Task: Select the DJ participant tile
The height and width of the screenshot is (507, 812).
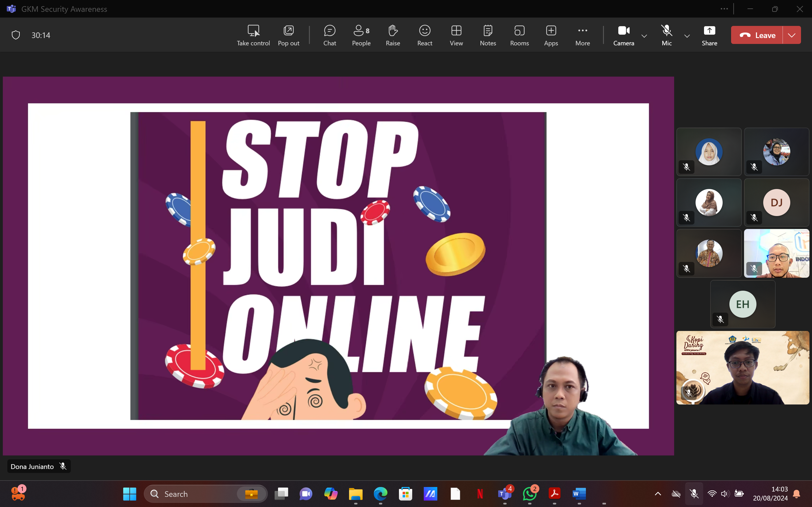Action: click(x=776, y=203)
